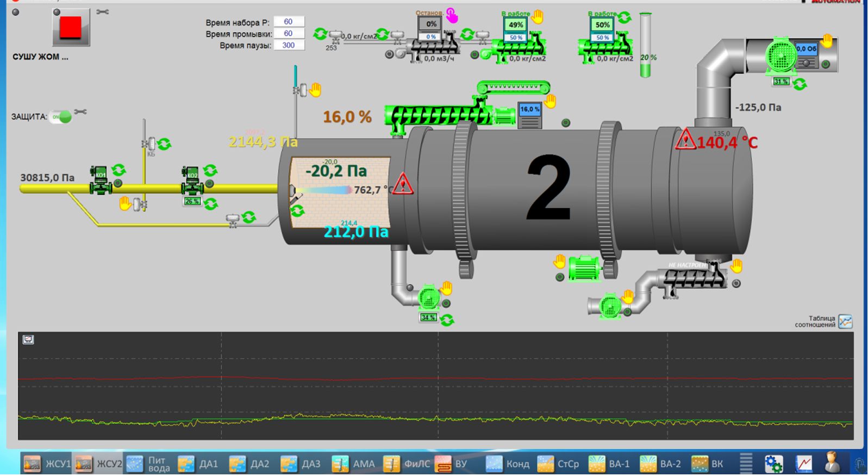Switch to the ЖСУ2 tab

coord(98,464)
